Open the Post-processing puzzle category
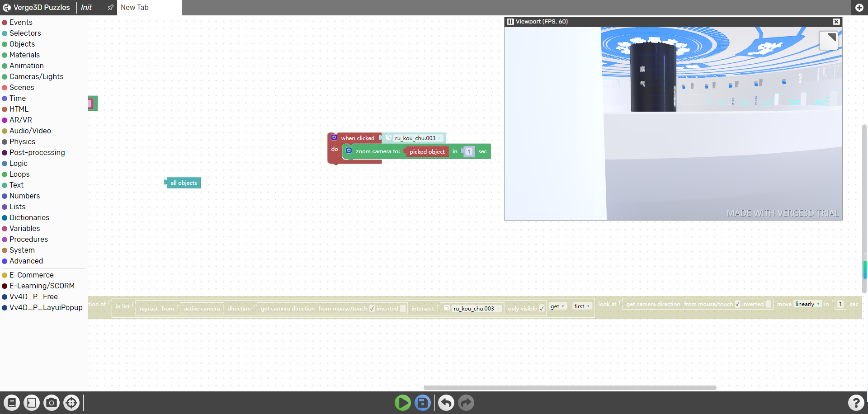Viewport: 868px width, 414px height. tap(37, 152)
